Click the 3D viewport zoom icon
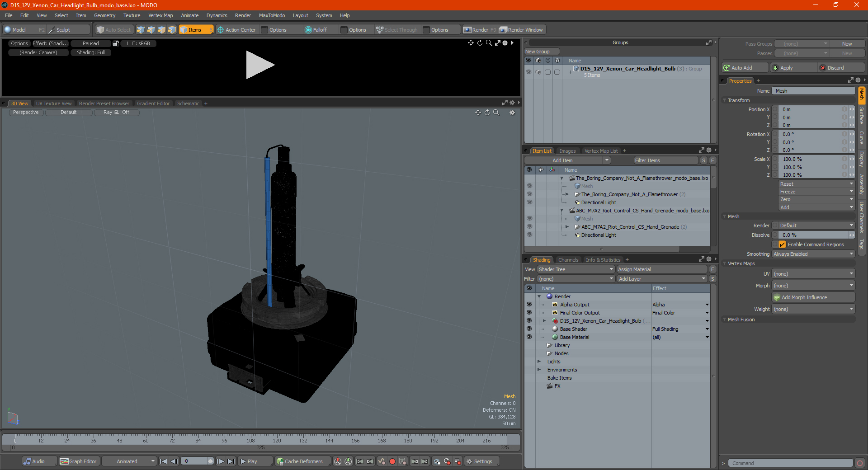This screenshot has width=868, height=470. [x=496, y=113]
